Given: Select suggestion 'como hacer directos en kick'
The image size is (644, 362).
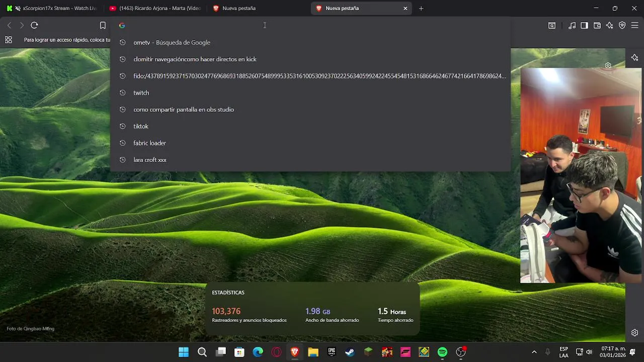Looking at the screenshot, I should click(x=310, y=59).
